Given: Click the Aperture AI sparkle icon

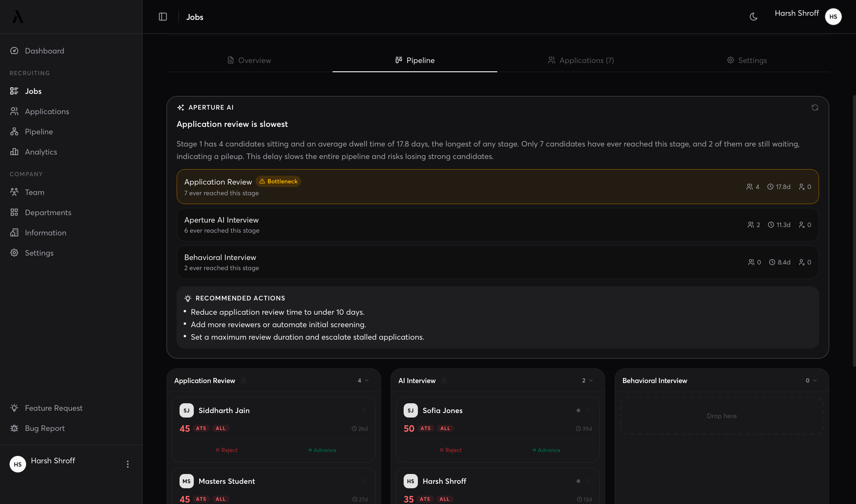Looking at the screenshot, I should 180,108.
